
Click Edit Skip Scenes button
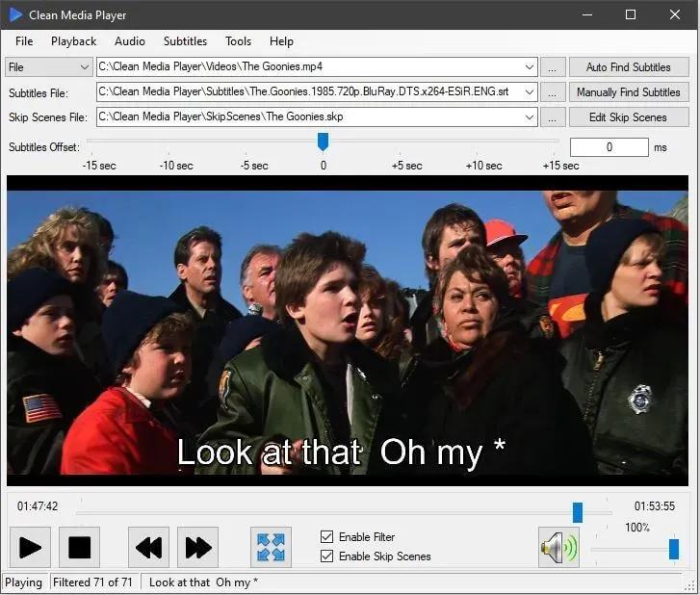[x=628, y=117]
